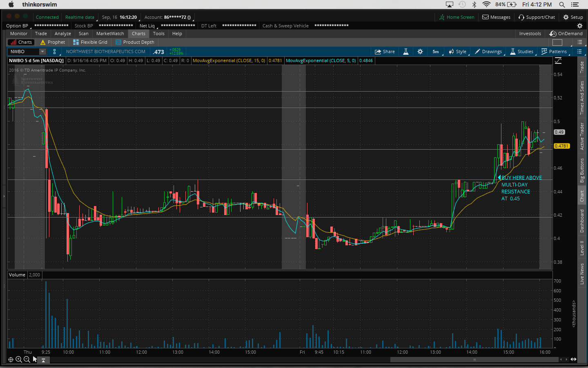This screenshot has height=368, width=588.
Task: Open the Charts sub-tab with bar icon
Action: tap(21, 42)
